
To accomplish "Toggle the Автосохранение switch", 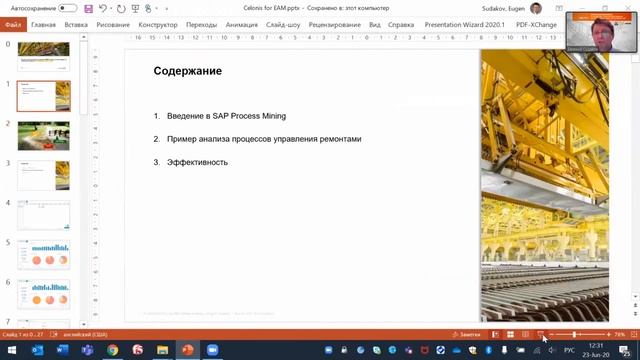I will pos(67,8).
